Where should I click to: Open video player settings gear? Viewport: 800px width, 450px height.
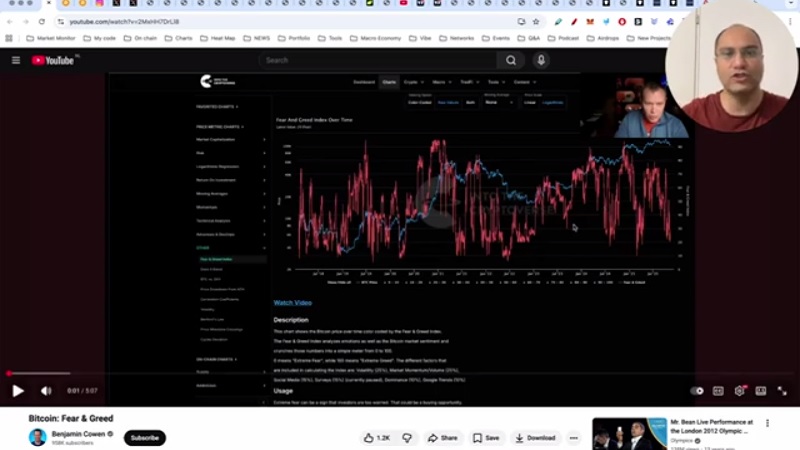(x=740, y=391)
